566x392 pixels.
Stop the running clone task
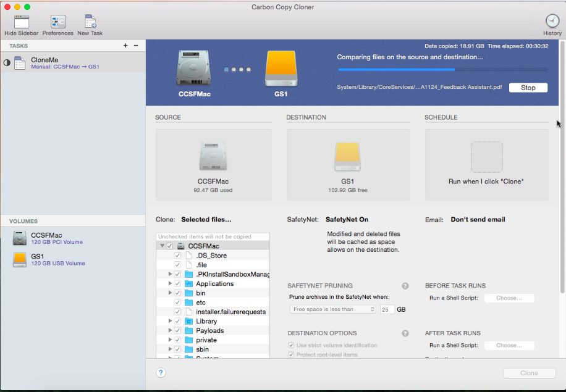(x=528, y=88)
